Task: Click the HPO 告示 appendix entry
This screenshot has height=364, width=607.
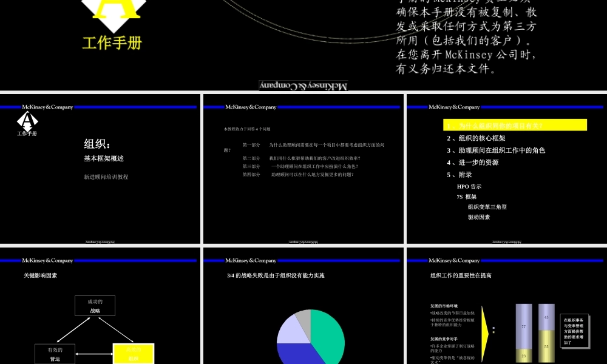Action: click(470, 186)
